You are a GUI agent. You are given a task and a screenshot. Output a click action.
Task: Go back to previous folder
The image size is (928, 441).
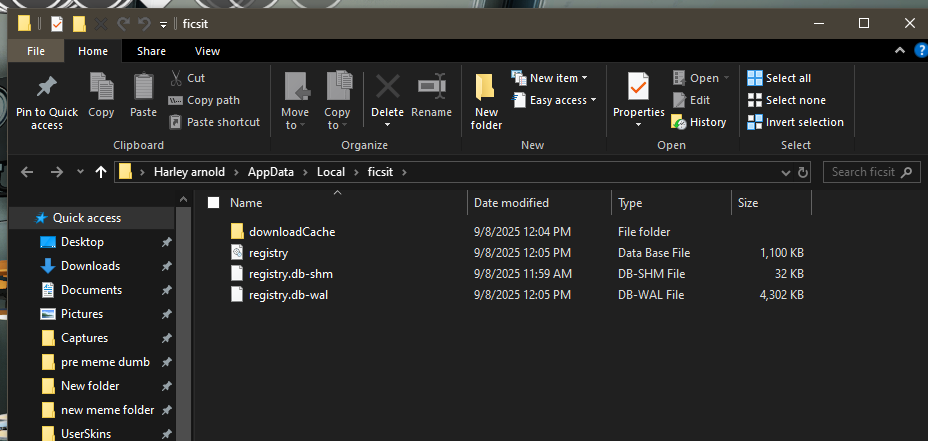click(x=27, y=172)
